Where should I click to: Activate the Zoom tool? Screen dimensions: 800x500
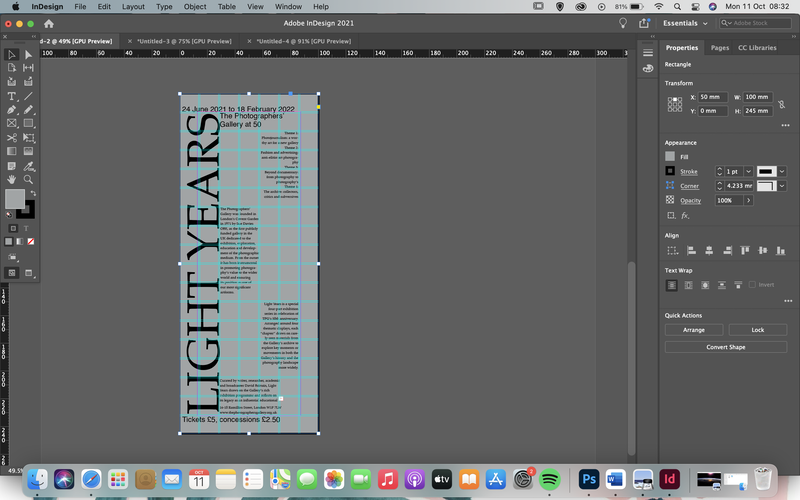coord(28,180)
